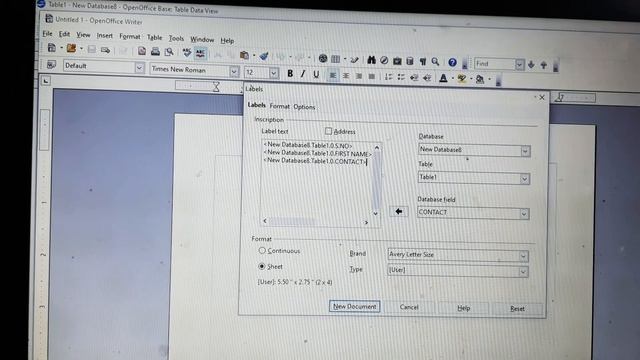Toggle Nonprinting Characters pilcrow icon
Image resolution: width=640 pixels, height=360 pixels.
click(x=423, y=62)
